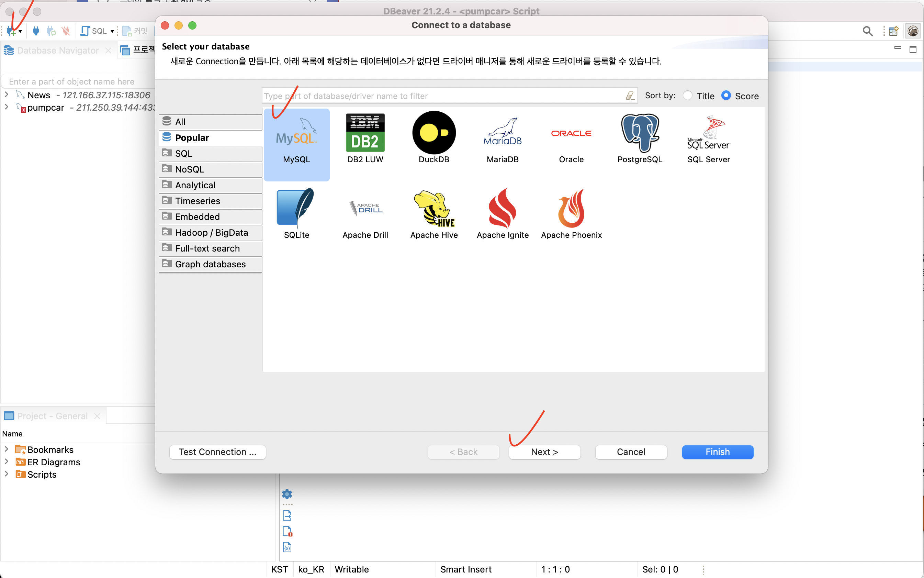
Task: Expand the Scripts folder
Action: click(x=7, y=474)
